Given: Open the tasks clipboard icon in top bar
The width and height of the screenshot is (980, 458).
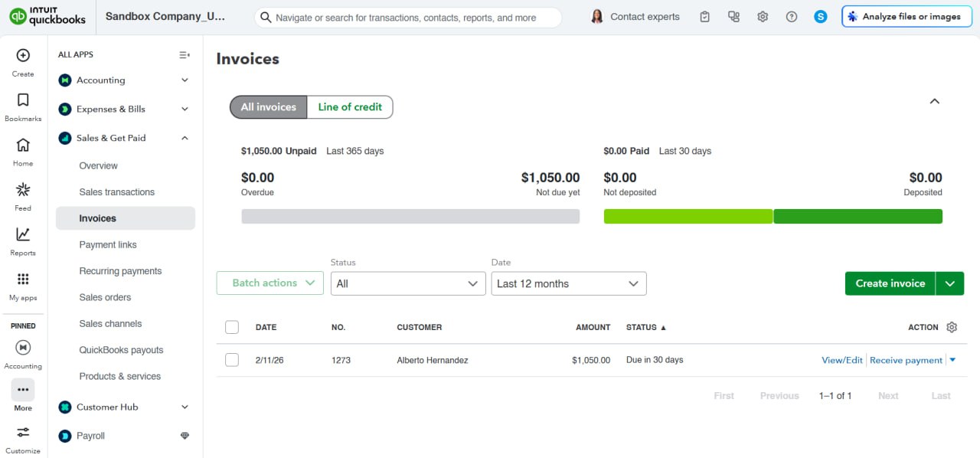Looking at the screenshot, I should pos(704,16).
